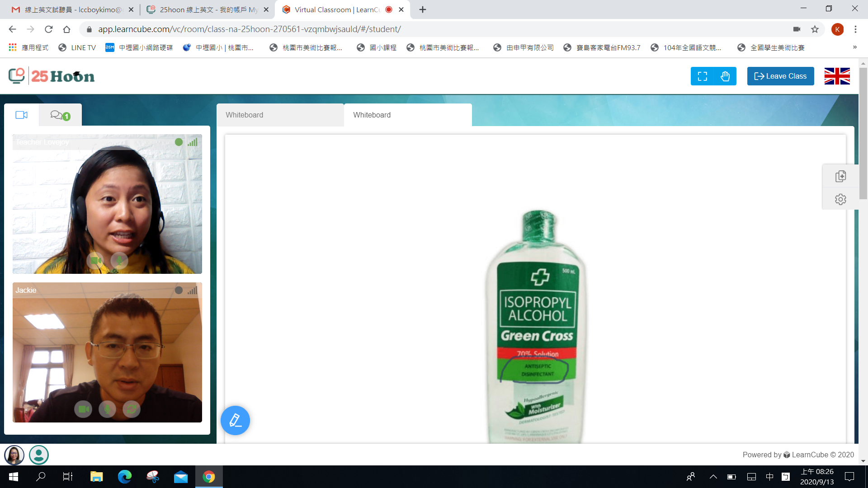Click the LearnCube link in footer
Screen dimensions: 868x488
tap(809, 455)
